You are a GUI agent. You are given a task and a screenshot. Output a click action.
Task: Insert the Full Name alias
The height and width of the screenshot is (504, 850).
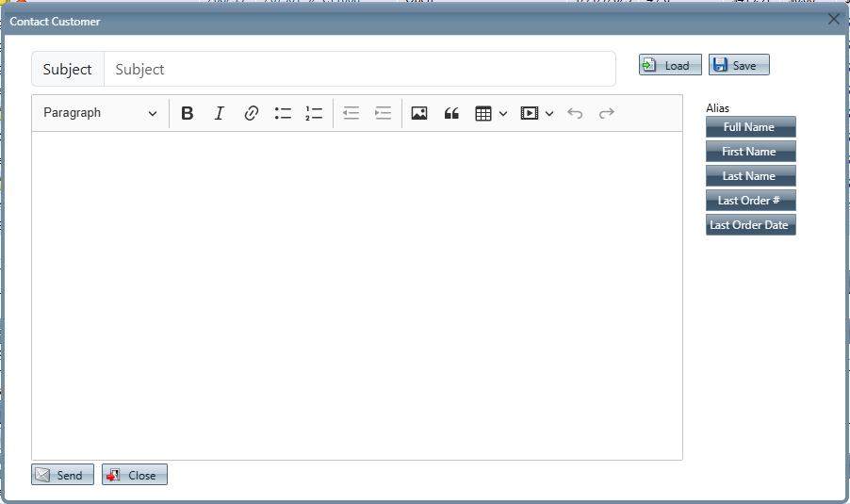(x=750, y=127)
